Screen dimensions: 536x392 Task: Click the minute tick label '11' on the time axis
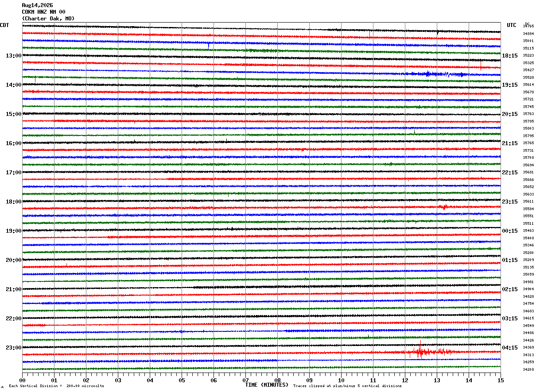[x=373, y=380]
